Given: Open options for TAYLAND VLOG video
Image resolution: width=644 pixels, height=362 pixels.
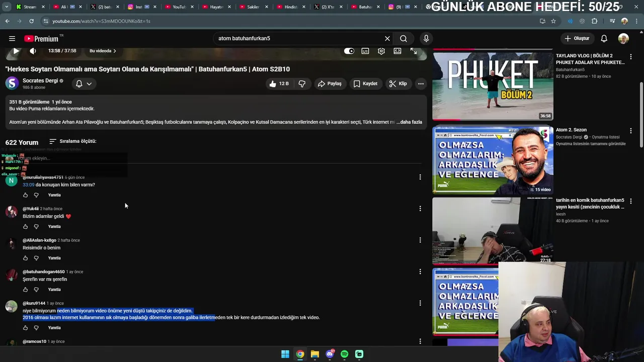Looking at the screenshot, I should point(630,56).
